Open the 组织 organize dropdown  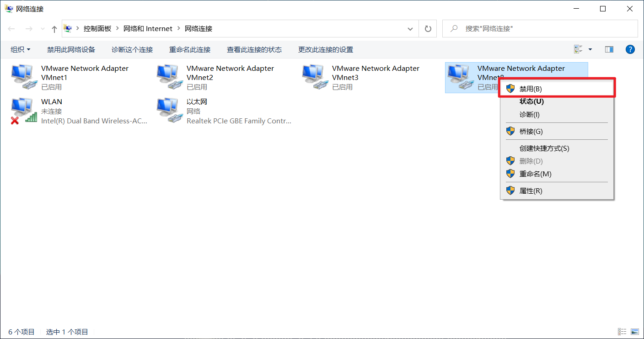coord(21,49)
